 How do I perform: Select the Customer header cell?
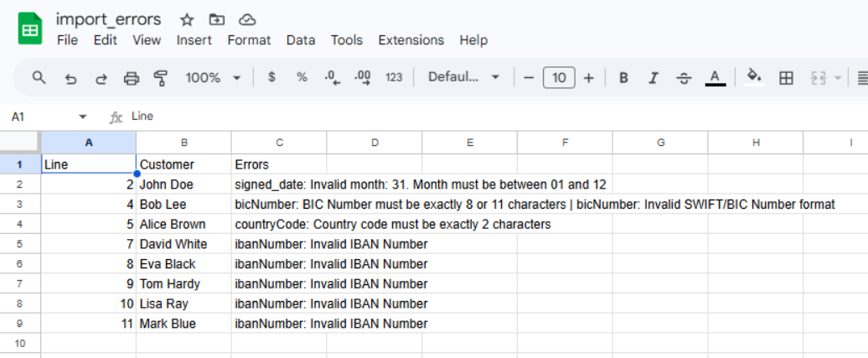coord(183,164)
